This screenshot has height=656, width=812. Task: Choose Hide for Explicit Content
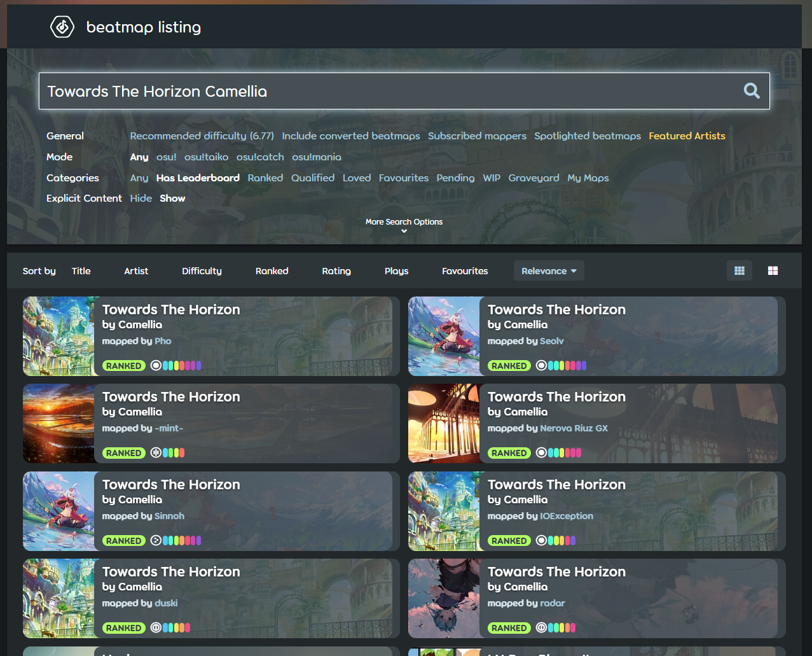pos(141,198)
